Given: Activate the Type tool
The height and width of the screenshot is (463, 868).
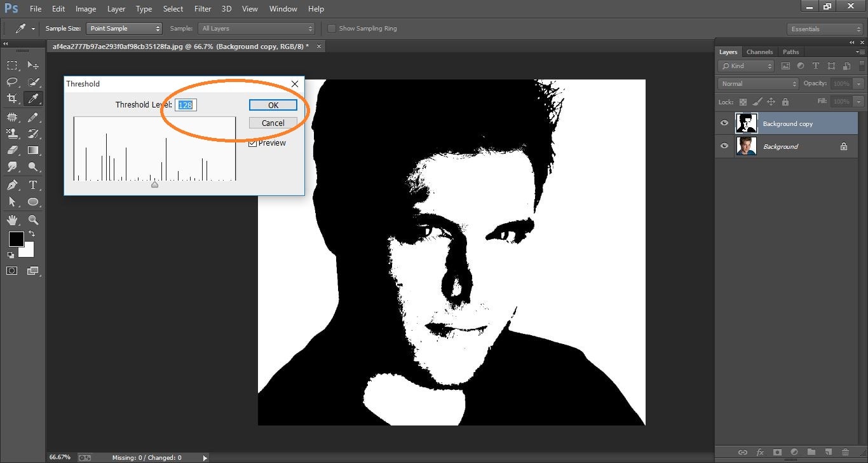Looking at the screenshot, I should [x=33, y=184].
